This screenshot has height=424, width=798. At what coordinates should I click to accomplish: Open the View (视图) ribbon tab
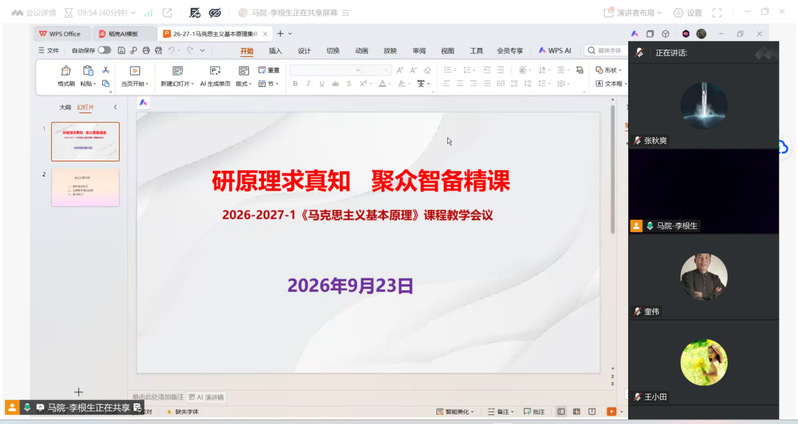[x=447, y=50]
